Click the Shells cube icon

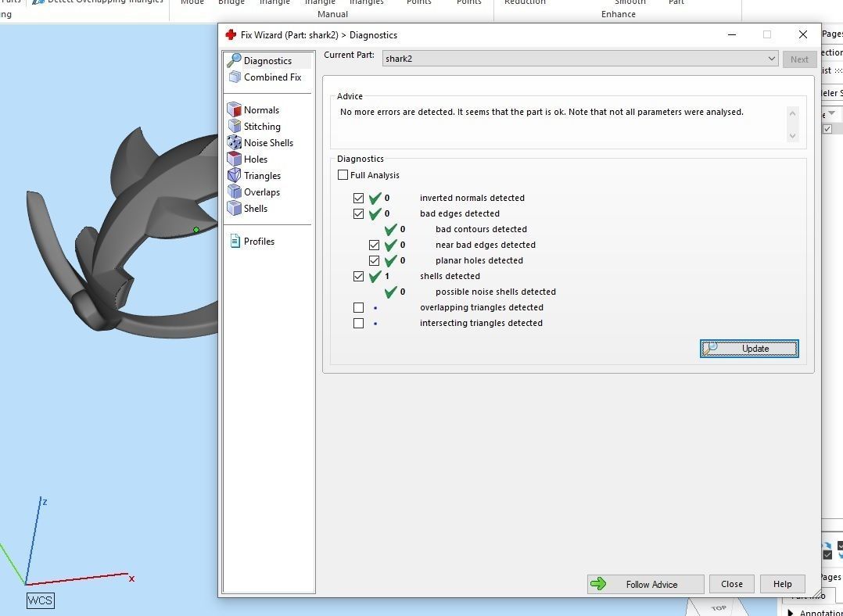[235, 209]
